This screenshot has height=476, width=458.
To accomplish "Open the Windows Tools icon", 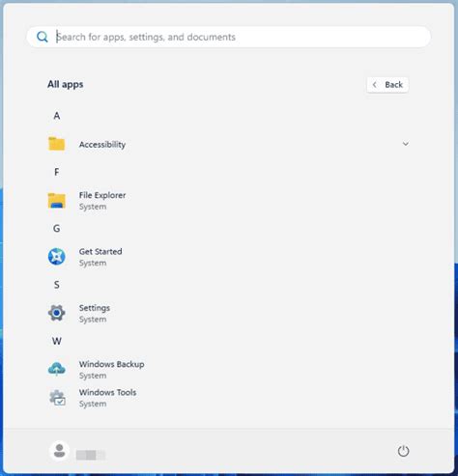I will tap(57, 398).
